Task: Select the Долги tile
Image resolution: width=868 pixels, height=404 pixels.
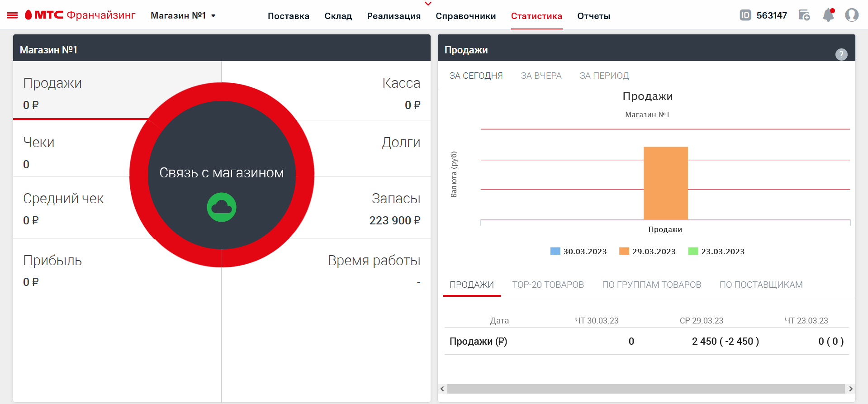Action: click(x=372, y=148)
